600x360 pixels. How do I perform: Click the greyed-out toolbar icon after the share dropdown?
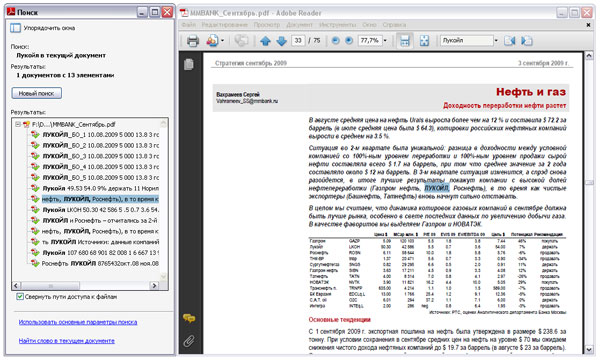[x=241, y=41]
